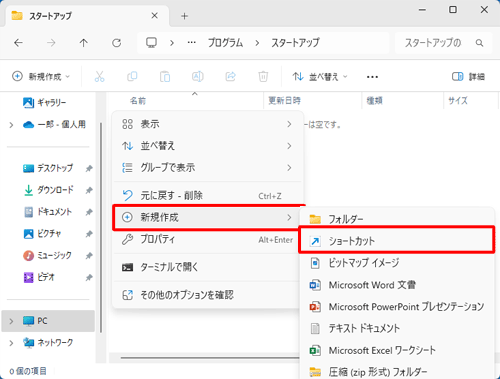Create a new Microsoft Word 文書

click(397, 285)
